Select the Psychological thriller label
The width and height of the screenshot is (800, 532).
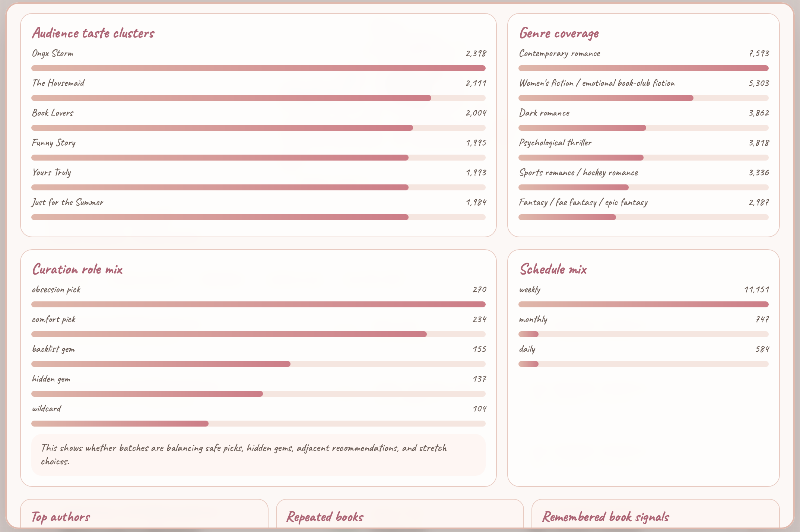(x=555, y=143)
